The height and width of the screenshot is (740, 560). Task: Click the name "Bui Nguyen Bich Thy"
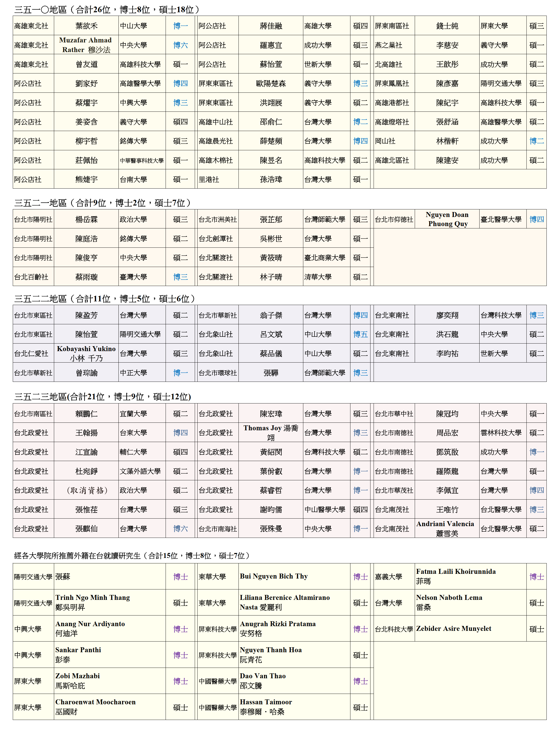(x=274, y=576)
